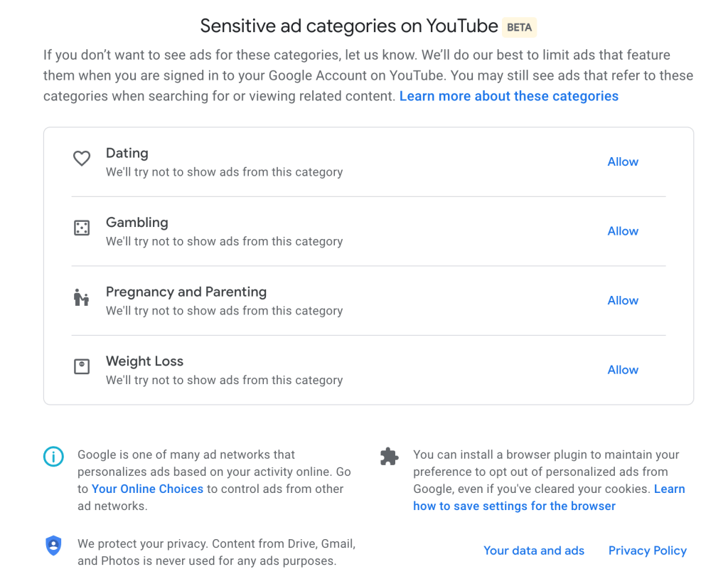Image resolution: width=728 pixels, height=579 pixels.
Task: Click the Pregnancy and Parenting title
Action: [x=186, y=292]
